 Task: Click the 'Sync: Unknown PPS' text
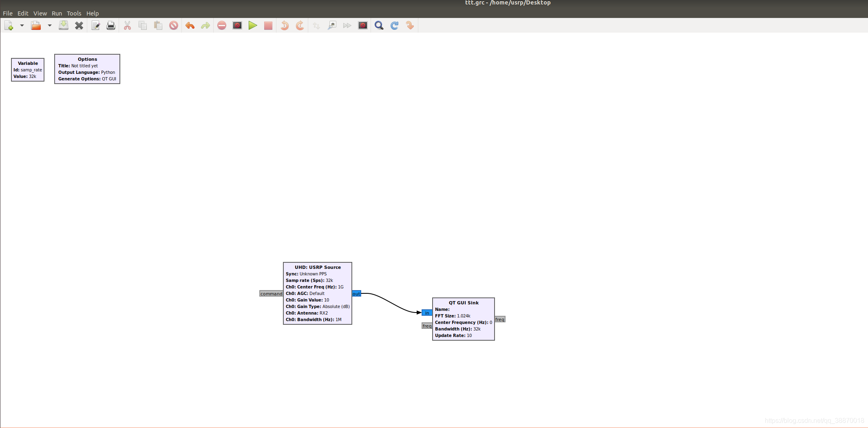306,274
